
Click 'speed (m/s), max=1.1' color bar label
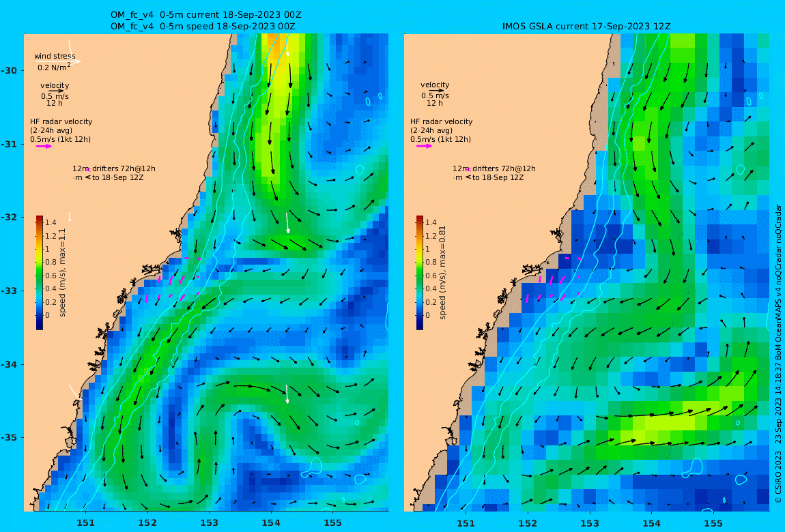coord(63,273)
